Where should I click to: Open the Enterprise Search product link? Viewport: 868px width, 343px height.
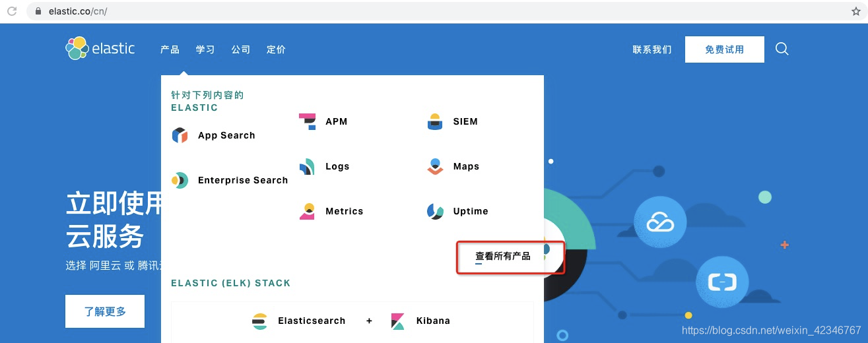pyautogui.click(x=243, y=180)
